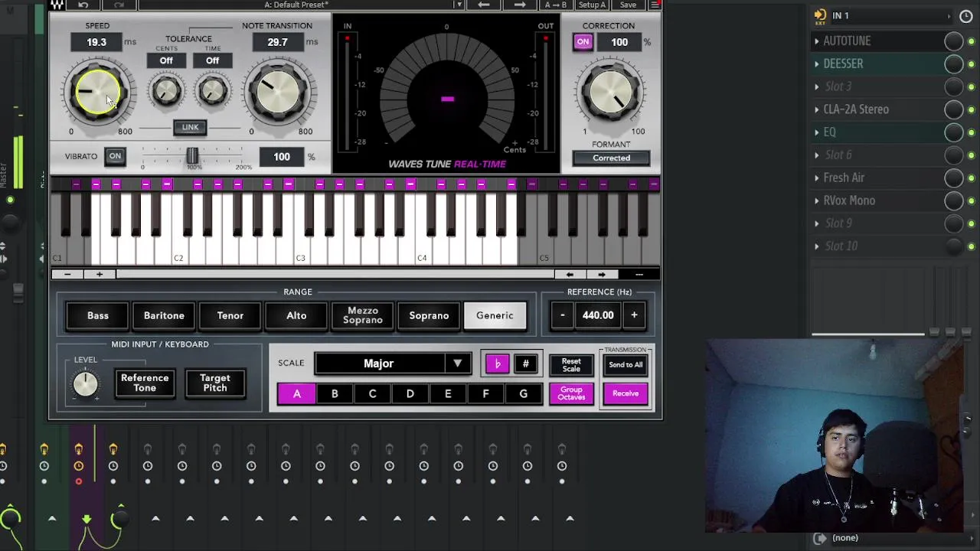
Task: Shift the keyboard view left with the arrow
Action: tap(570, 274)
